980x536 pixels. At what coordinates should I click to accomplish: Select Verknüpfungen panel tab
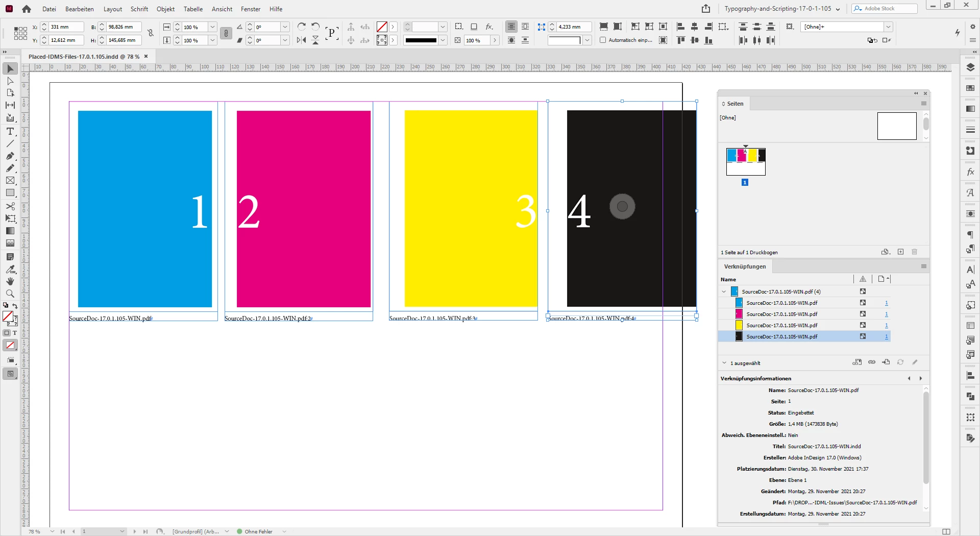point(745,266)
